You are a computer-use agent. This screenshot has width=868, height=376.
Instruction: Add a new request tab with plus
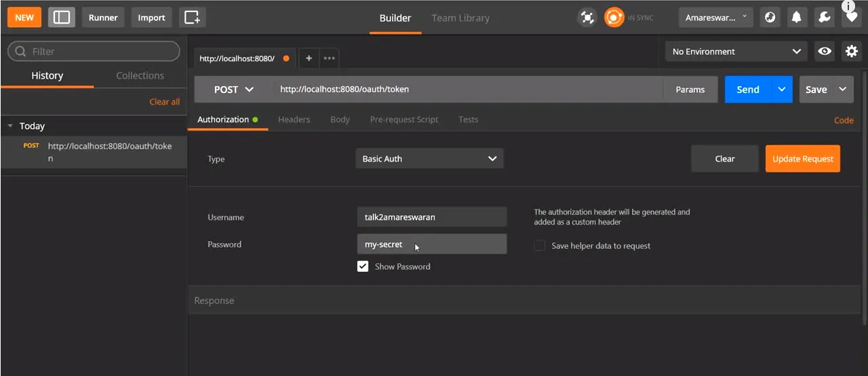(309, 58)
